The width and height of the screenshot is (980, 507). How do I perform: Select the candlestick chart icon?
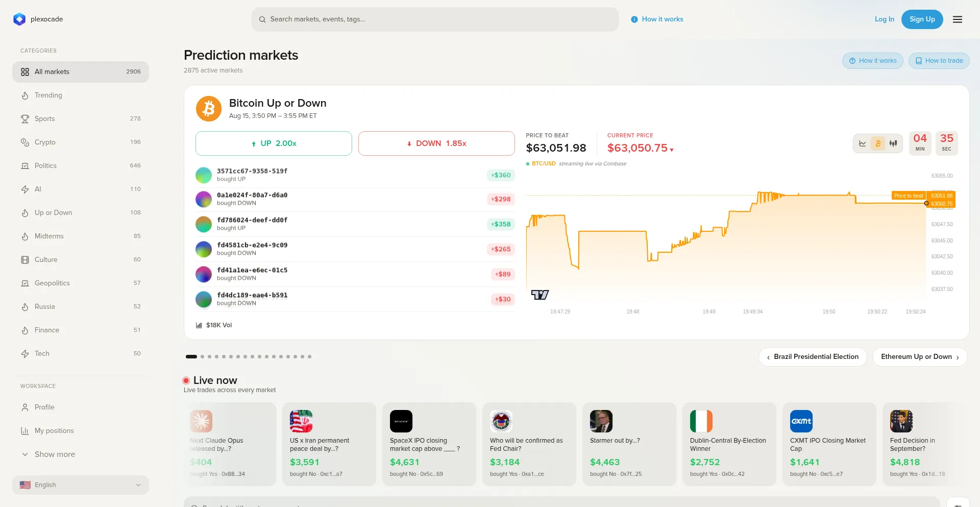(893, 143)
